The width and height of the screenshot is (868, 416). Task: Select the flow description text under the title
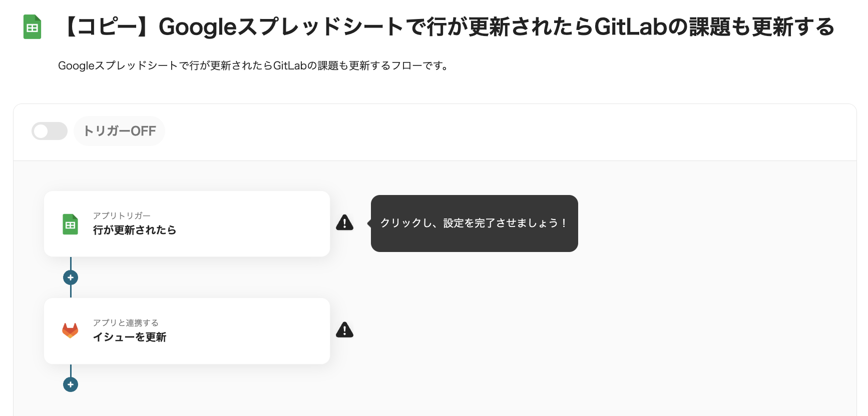pos(253,64)
